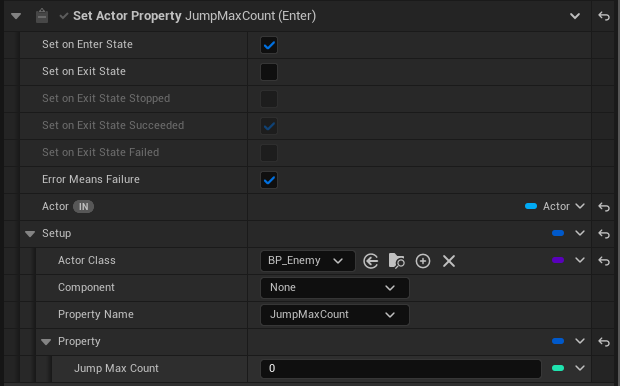The height and width of the screenshot is (386, 620).
Task: Click the green Jump Max Count binding pill
Action: tap(558, 368)
